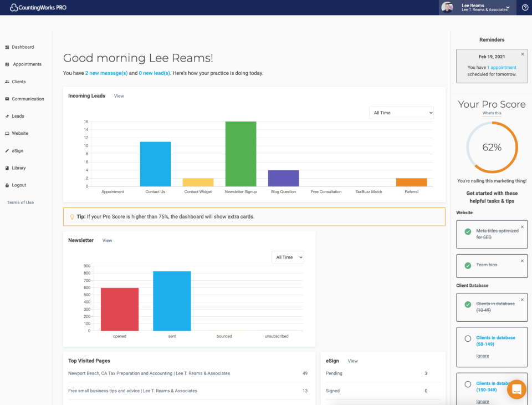Viewport: 532px width, 405px height.
Task: Click the lightbulb icon in the tip banner
Action: 72,217
